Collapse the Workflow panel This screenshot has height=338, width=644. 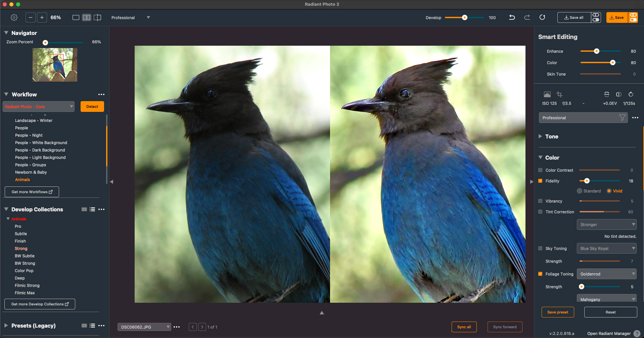[6, 94]
